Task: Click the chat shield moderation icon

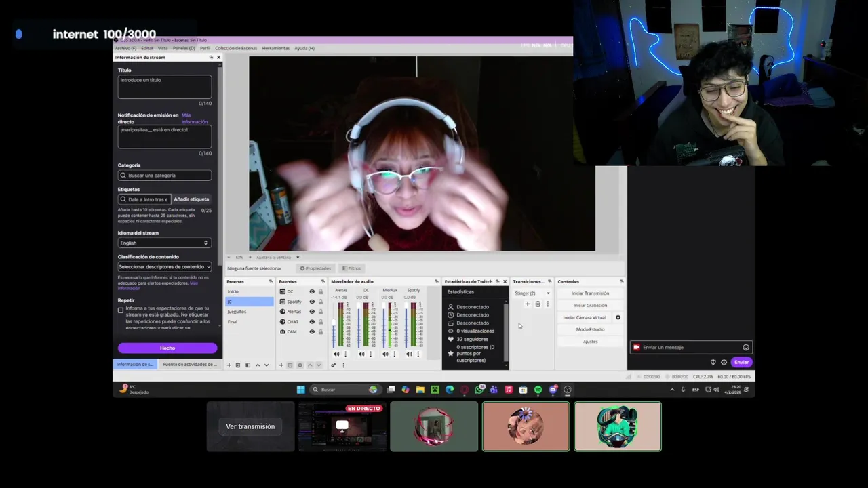Action: click(x=713, y=362)
